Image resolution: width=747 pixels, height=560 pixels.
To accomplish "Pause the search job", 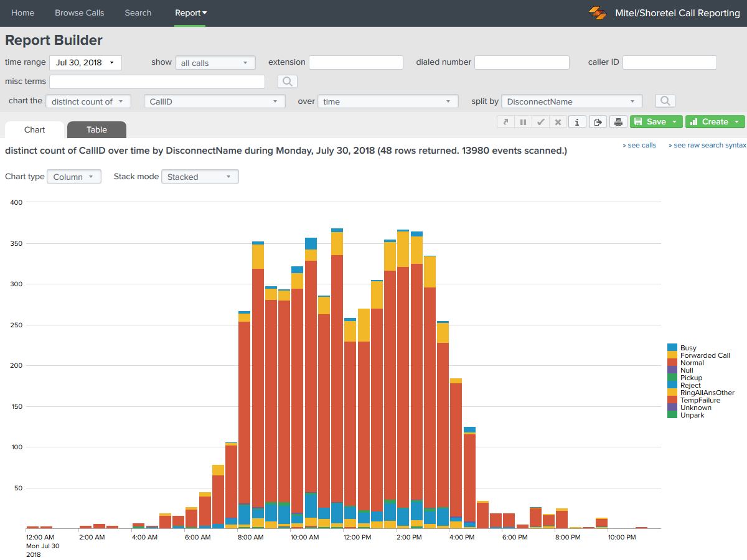I will point(524,122).
